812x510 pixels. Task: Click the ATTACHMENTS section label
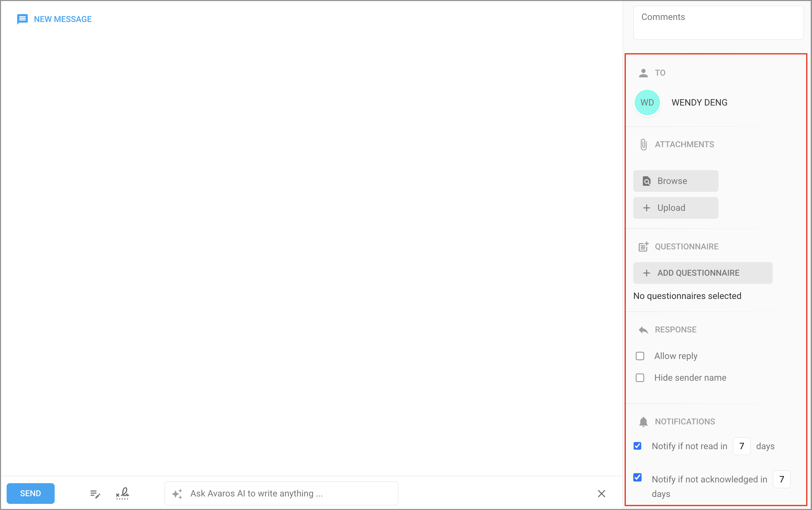685,144
